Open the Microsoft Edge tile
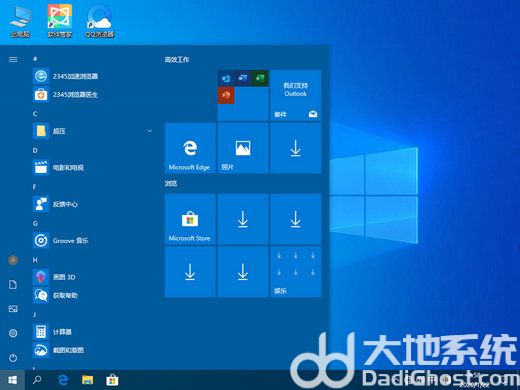This screenshot has width=520, height=390. 190,148
